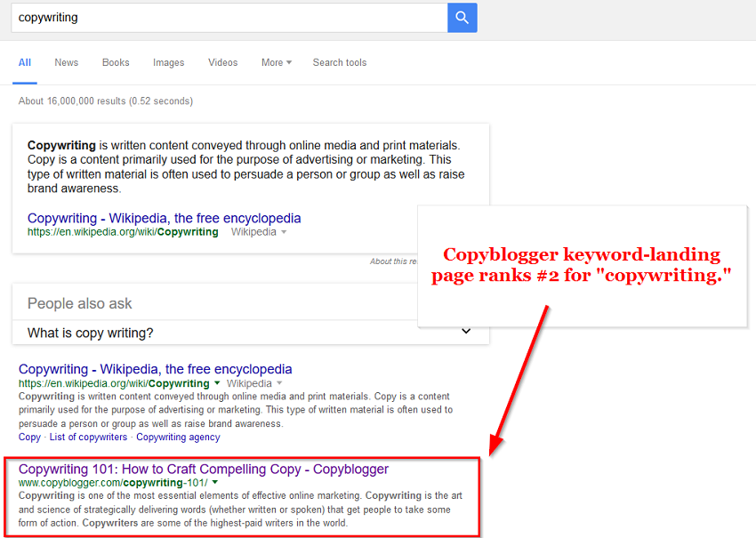Switch to the News tab
This screenshot has height=538, width=756.
click(x=66, y=63)
